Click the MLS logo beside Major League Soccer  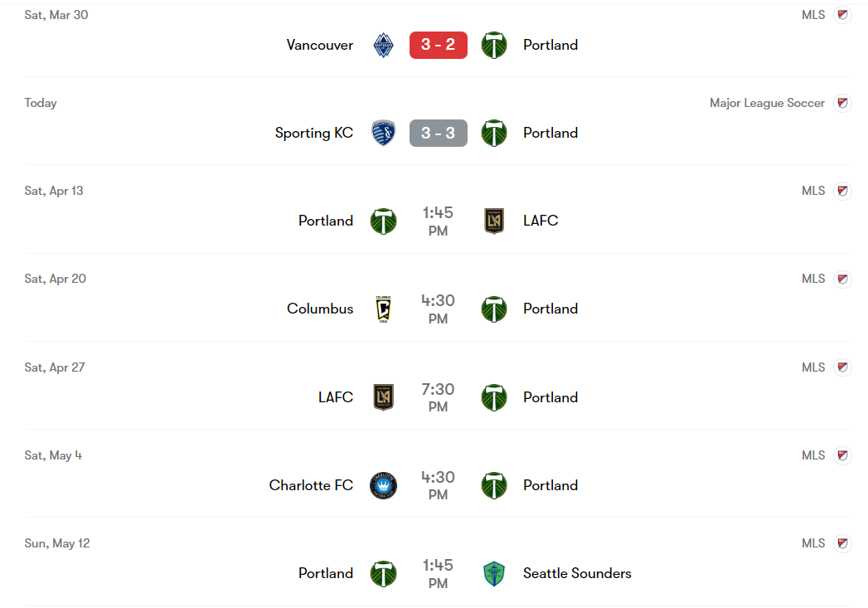(x=842, y=103)
